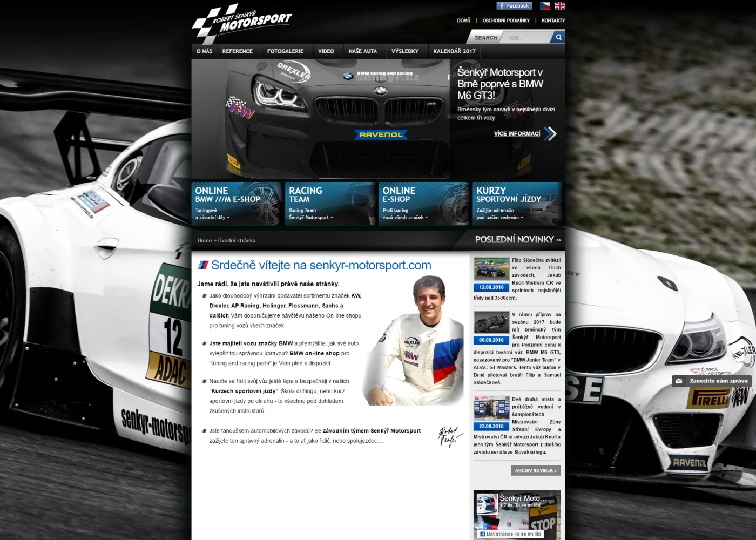The height and width of the screenshot is (540, 756).
Task: Click the magnifier search icon
Action: (x=558, y=37)
